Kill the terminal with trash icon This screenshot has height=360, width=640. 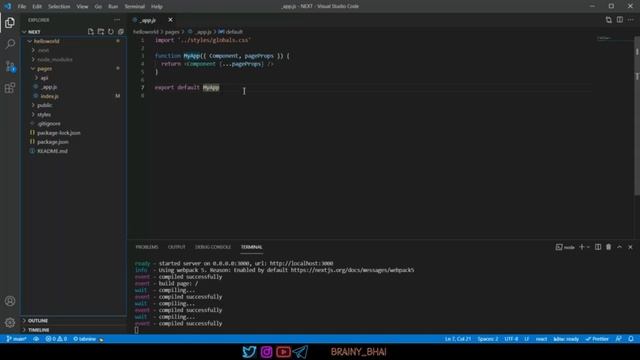point(609,247)
